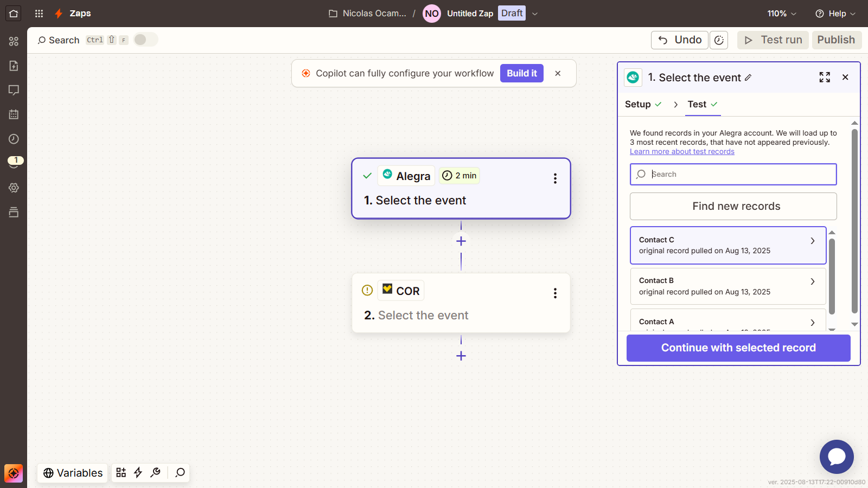Click the pencil to rename step title
The height and width of the screenshot is (488, 868).
(748, 78)
